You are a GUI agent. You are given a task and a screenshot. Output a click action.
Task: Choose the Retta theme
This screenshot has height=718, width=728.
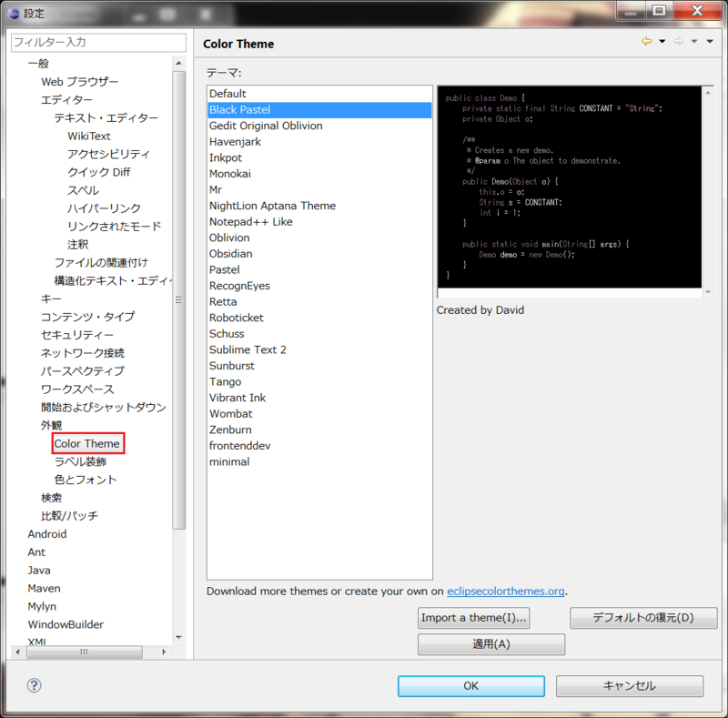click(319, 302)
